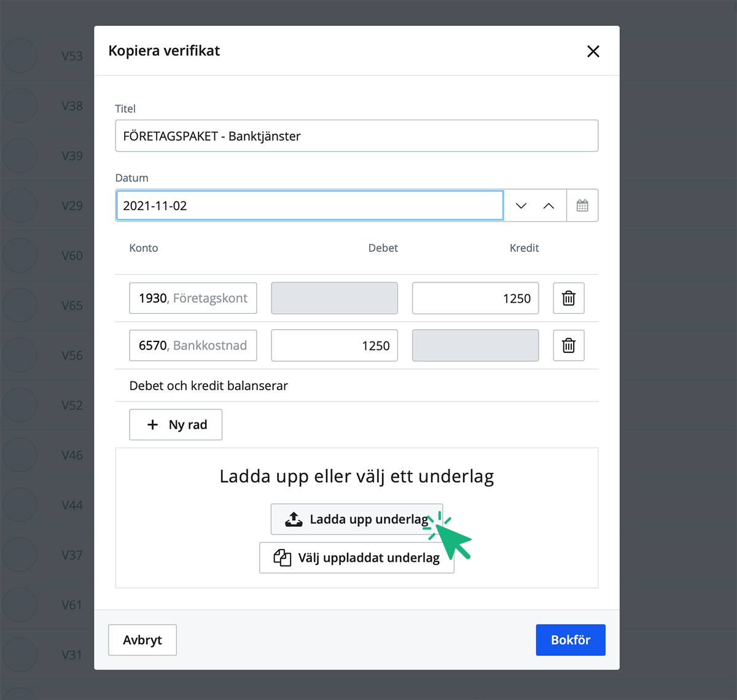Select the circle next to verification V53
The height and width of the screenshot is (700, 737).
[x=20, y=55]
